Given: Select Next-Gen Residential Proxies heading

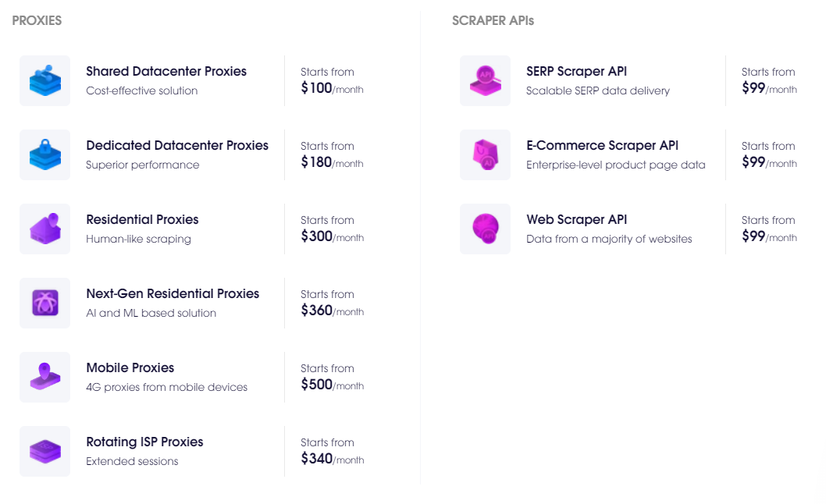Looking at the screenshot, I should [173, 293].
